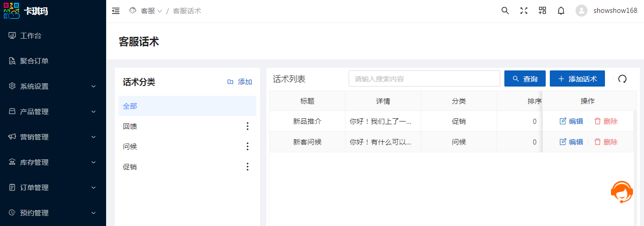Open the 客服 breadcrumb dropdown
The image size is (644, 226).
[151, 11]
